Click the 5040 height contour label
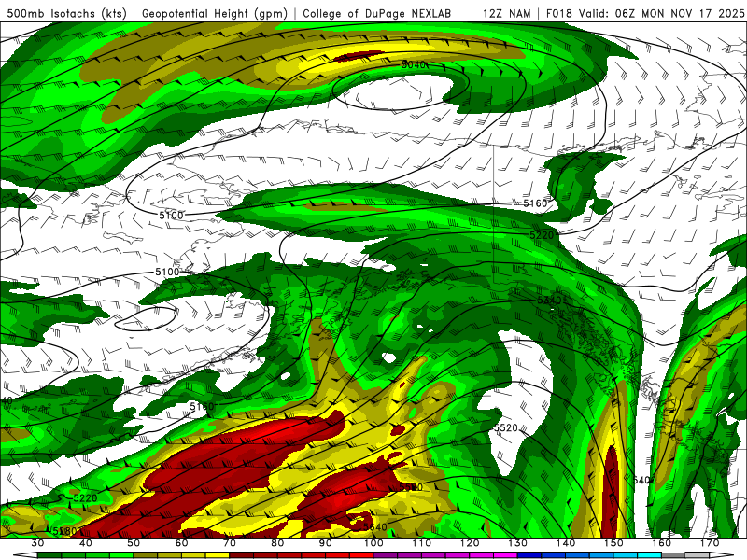This screenshot has width=747, height=560. pyautogui.click(x=414, y=64)
